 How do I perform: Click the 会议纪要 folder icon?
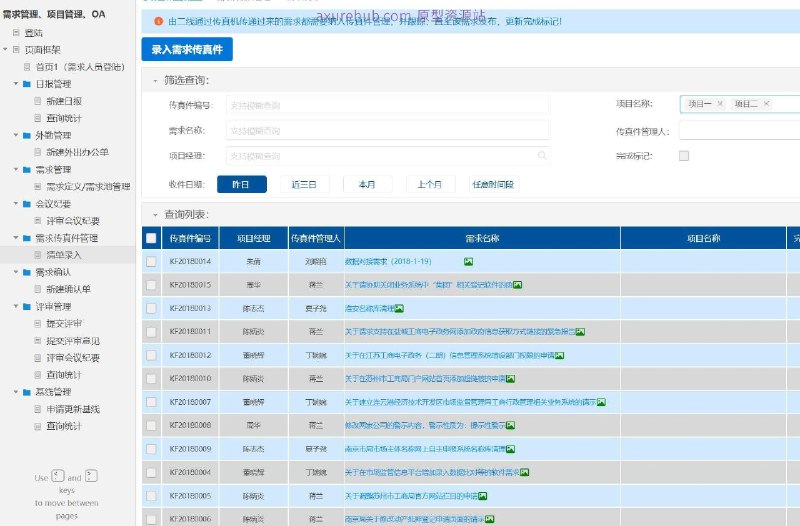pos(27,204)
